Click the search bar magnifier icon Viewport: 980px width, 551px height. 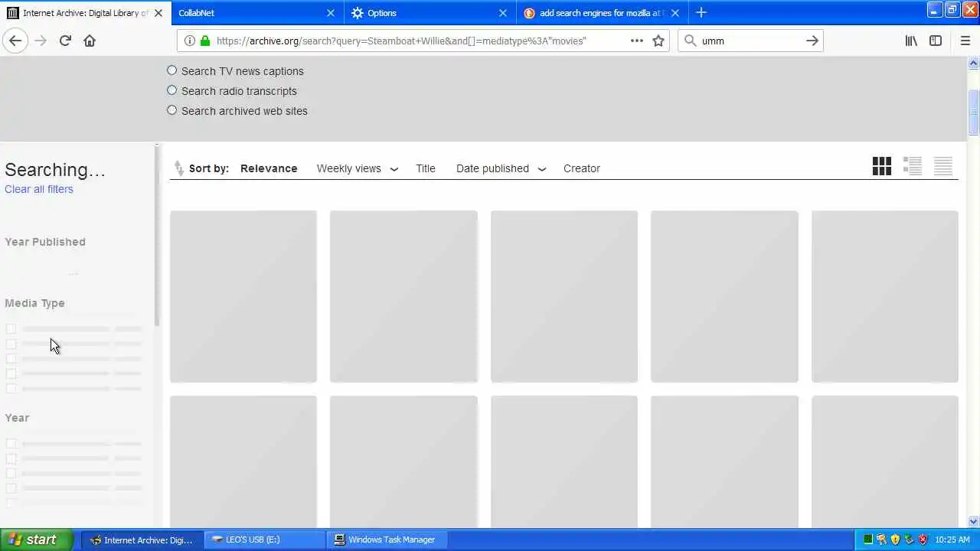click(x=690, y=41)
